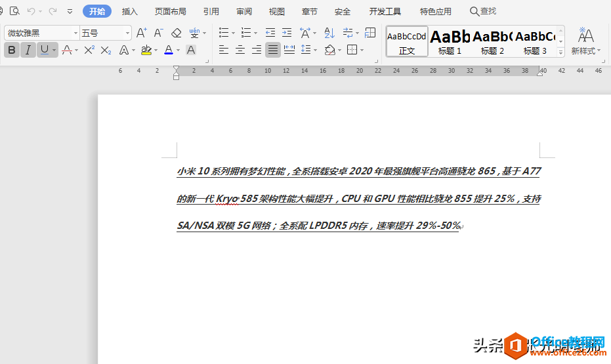Open highlight color dropdown arrow

click(156, 51)
